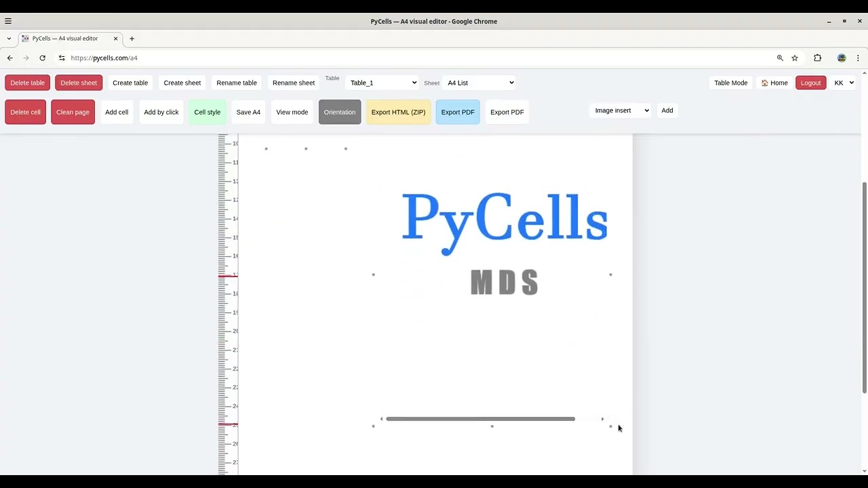Open Cell style panel
This screenshot has width=868, height=488.
(208, 113)
